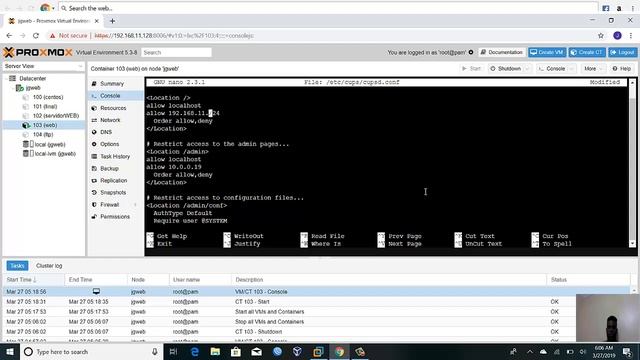Select local (jgweb) storage
The height and width of the screenshot is (360, 640).
click(50, 144)
